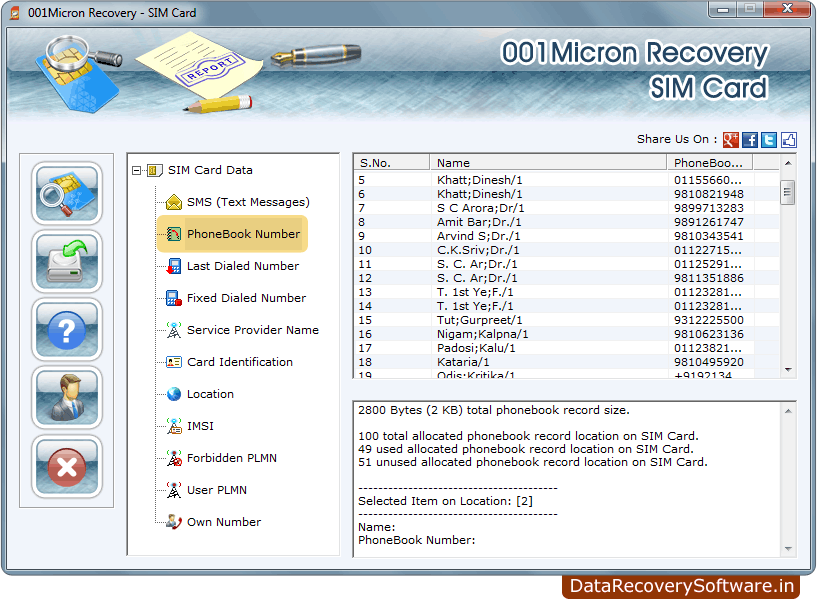Image resolution: width=817 pixels, height=599 pixels.
Task: Click serial number 13 cell
Action: pos(392,292)
